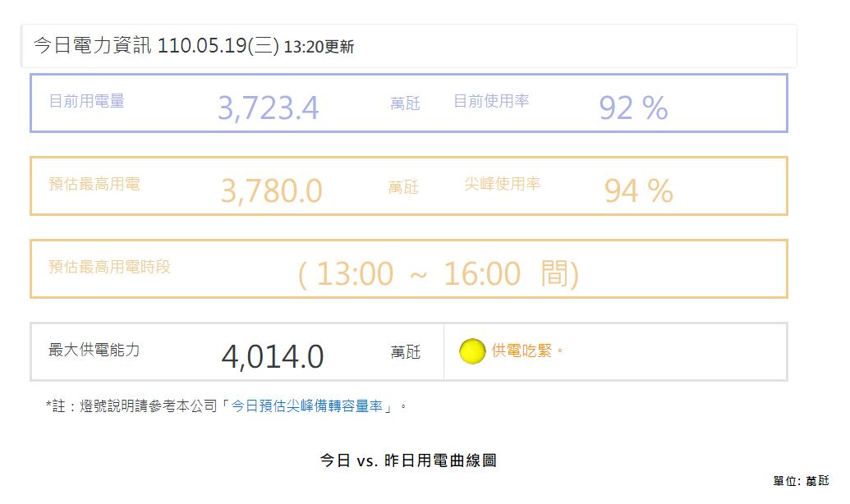Viewport: 850px width, 504px height.
Task: Select the max supply value 4,014.0
Action: point(272,357)
